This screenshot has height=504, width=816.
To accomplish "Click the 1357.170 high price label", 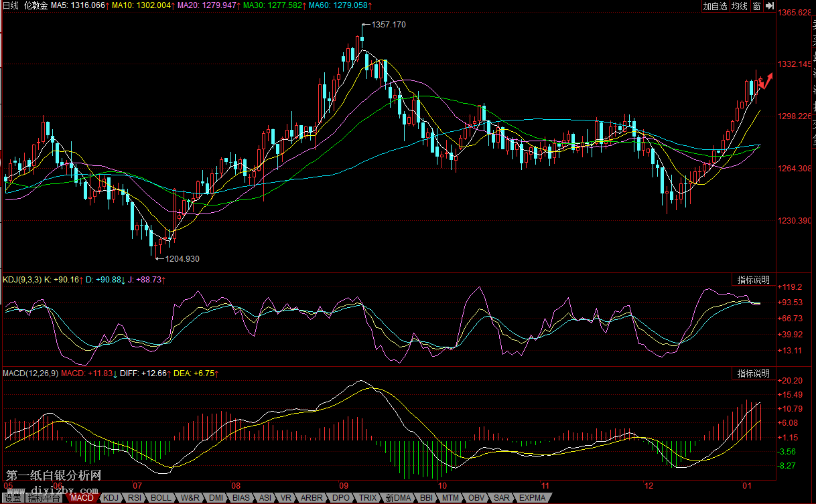I will (x=389, y=25).
